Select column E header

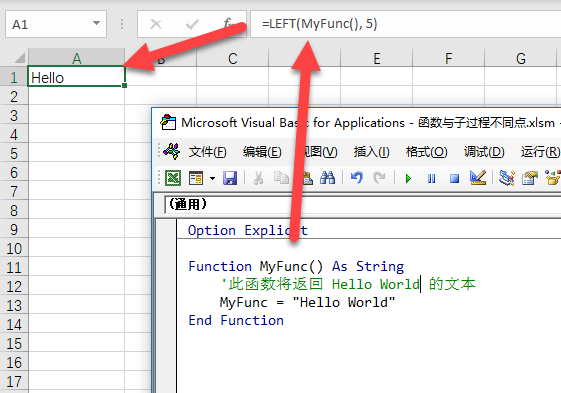coord(376,58)
